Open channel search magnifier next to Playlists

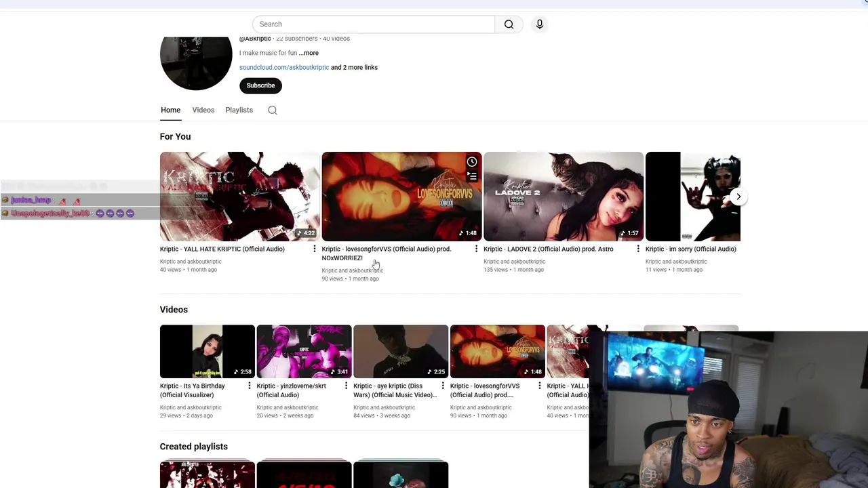point(273,110)
